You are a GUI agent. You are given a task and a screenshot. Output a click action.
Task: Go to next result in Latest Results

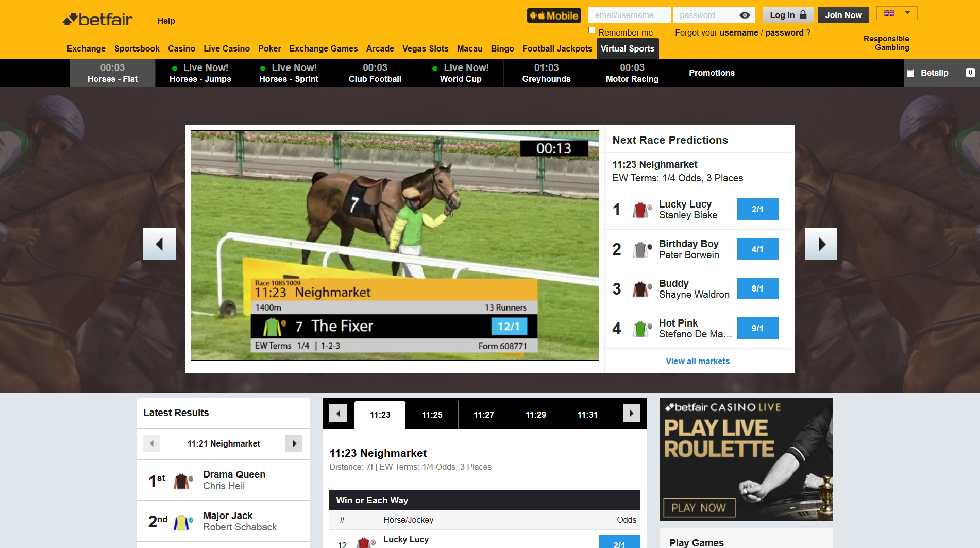[x=294, y=443]
